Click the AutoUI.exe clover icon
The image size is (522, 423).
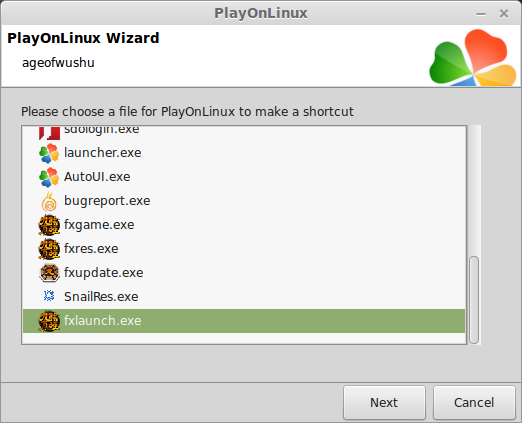[49, 177]
